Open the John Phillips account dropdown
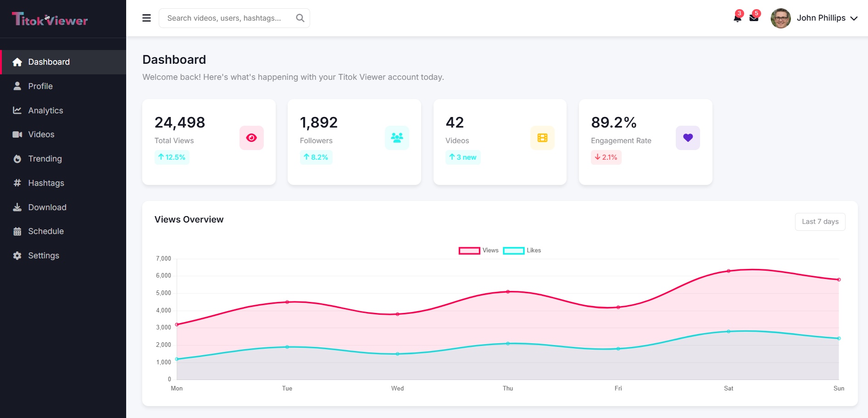Image resolution: width=868 pixels, height=418 pixels. (821, 18)
